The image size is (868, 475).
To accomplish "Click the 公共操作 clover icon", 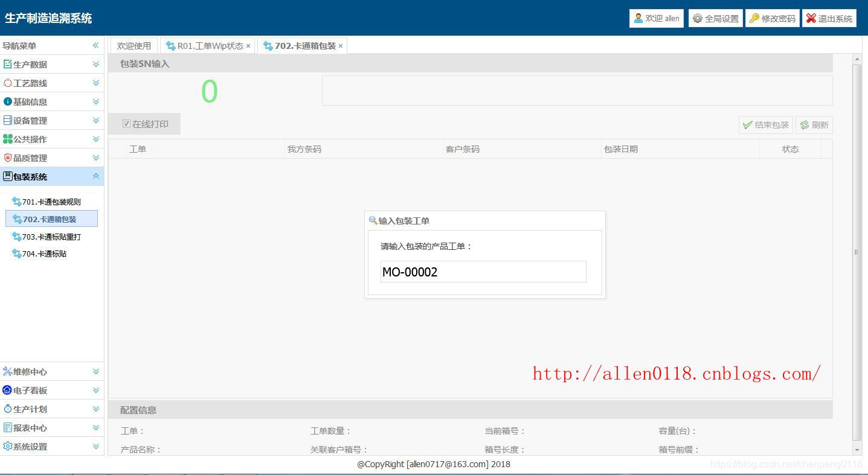I will (8, 139).
